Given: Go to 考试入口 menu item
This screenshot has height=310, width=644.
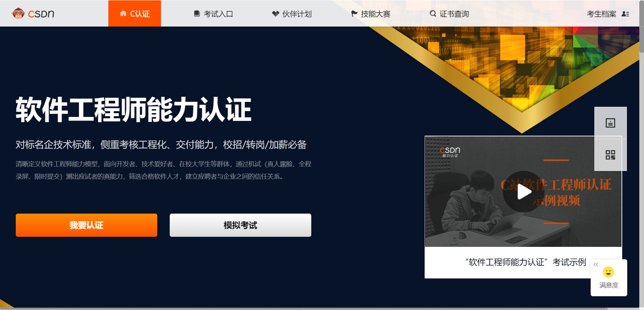Looking at the screenshot, I should click(214, 14).
